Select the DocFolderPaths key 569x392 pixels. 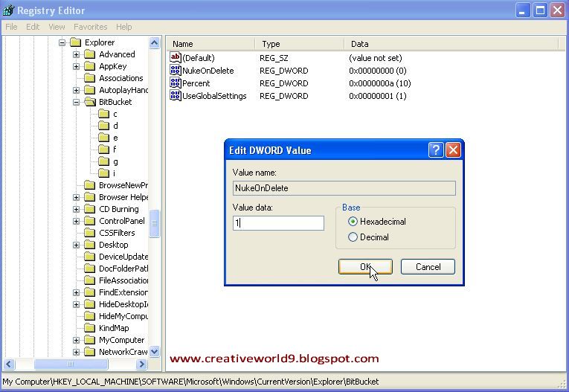123,269
